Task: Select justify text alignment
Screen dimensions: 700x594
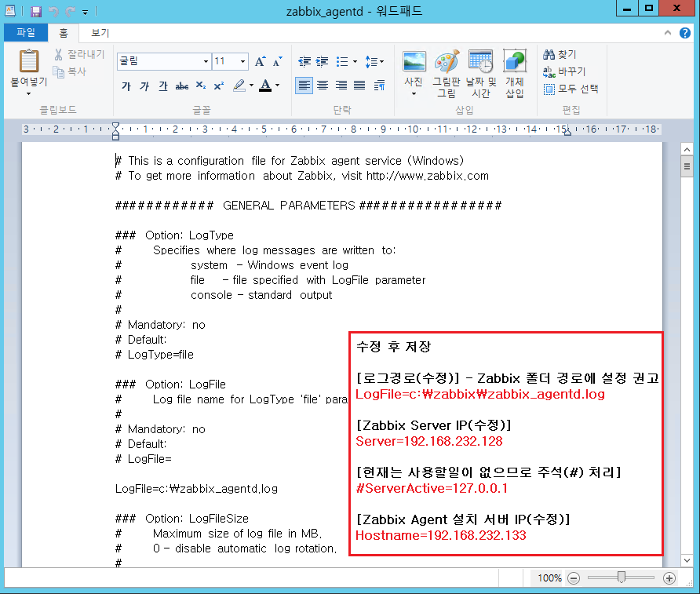Action: [359, 86]
